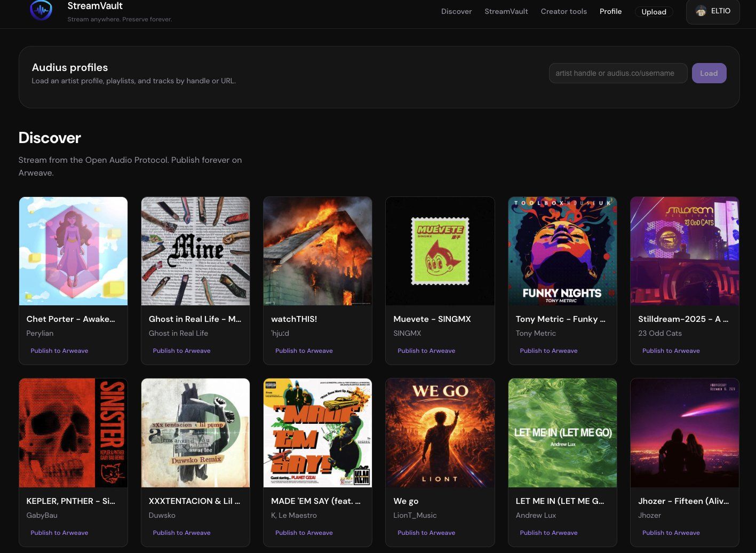This screenshot has height=553, width=756.
Task: Click the ELTIO profile avatar icon
Action: (x=701, y=11)
